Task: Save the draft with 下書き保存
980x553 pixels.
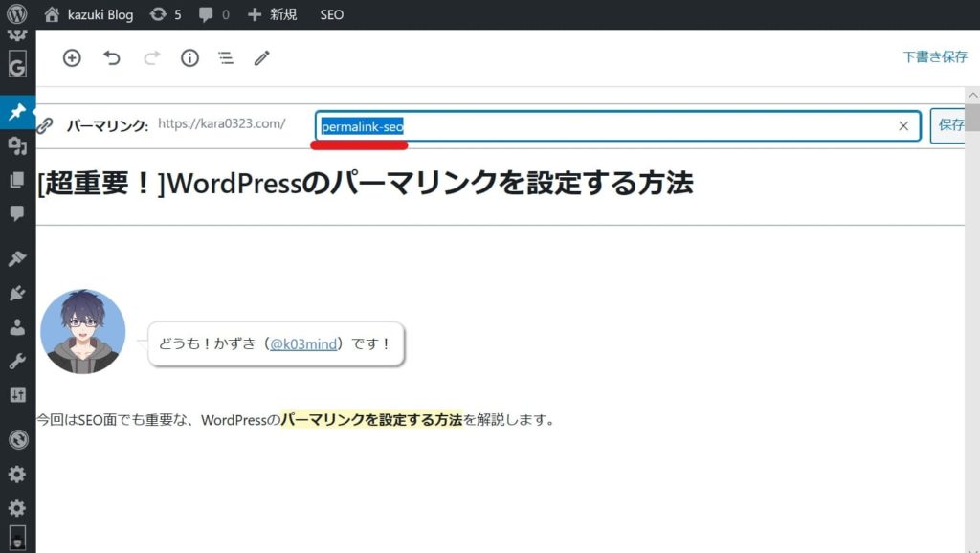Action: click(935, 56)
